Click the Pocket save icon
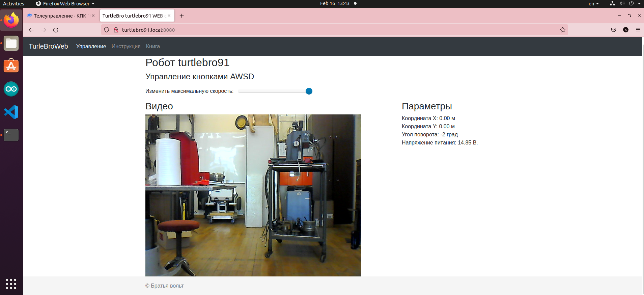Viewport: 644px width, 295px height. click(614, 30)
